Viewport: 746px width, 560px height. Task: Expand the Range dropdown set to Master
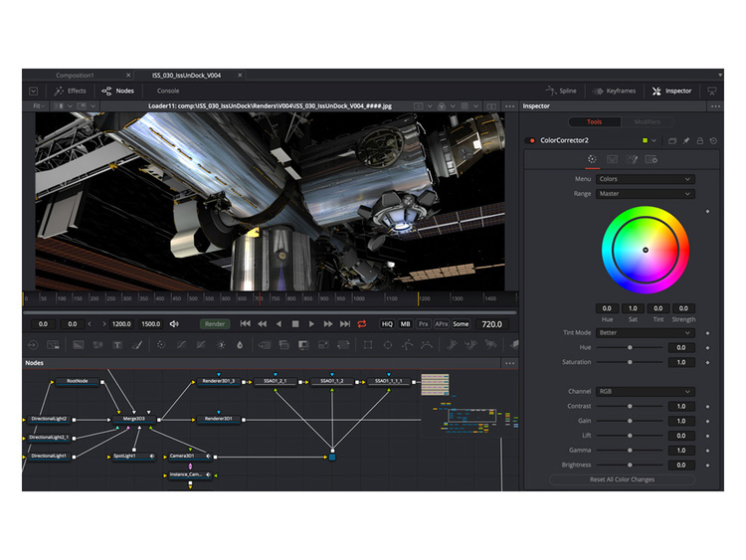click(x=645, y=194)
